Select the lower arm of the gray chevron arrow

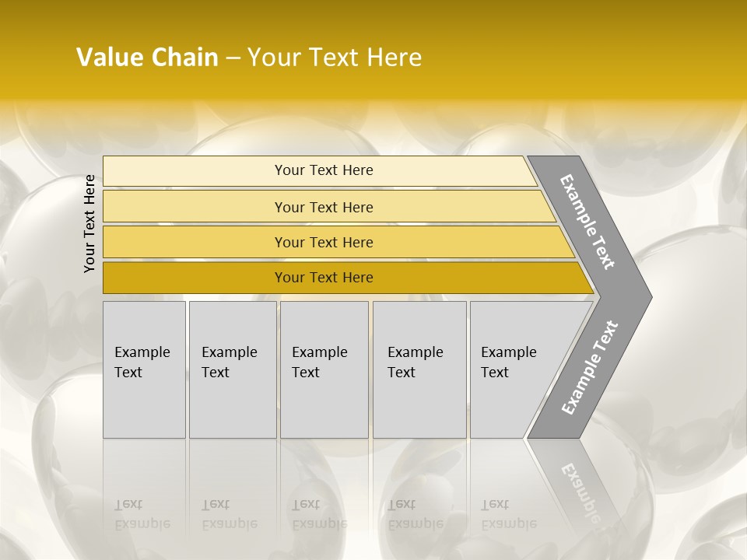click(x=590, y=368)
